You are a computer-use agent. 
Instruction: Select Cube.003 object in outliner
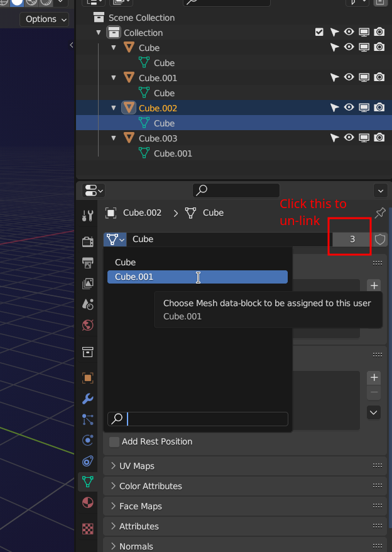pyautogui.click(x=158, y=138)
